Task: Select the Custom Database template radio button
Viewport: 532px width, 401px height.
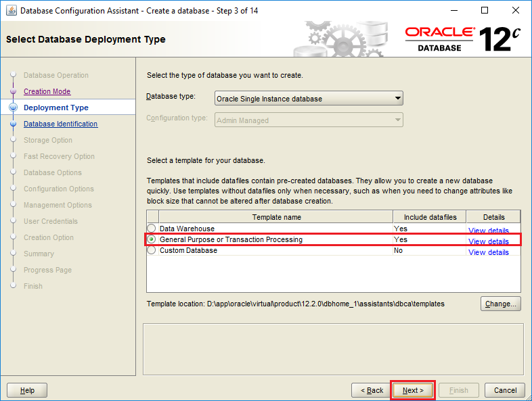Action: (x=152, y=250)
